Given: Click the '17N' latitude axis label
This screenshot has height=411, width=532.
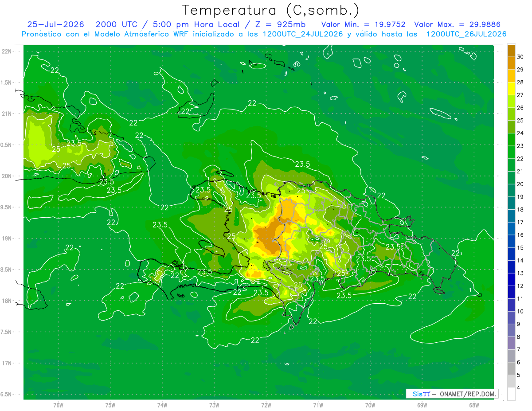Looking at the screenshot, I should pyautogui.click(x=7, y=363).
